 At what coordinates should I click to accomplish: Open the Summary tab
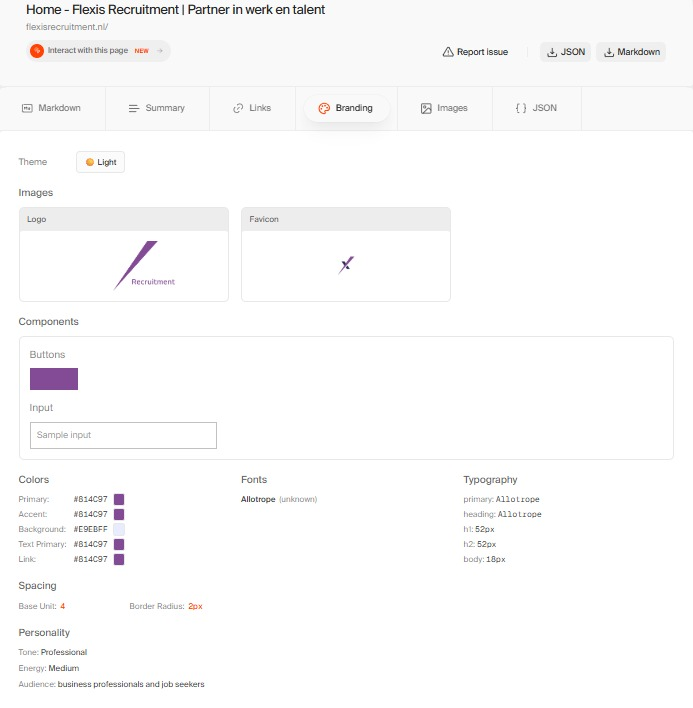coord(156,108)
